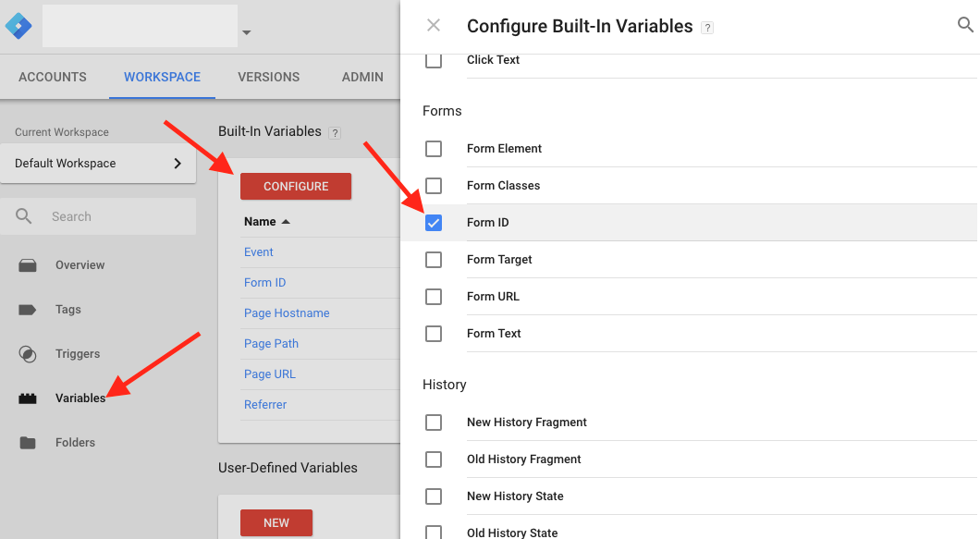Click the Folders icon in sidebar
Viewport: 980px width, 539px height.
click(x=28, y=443)
